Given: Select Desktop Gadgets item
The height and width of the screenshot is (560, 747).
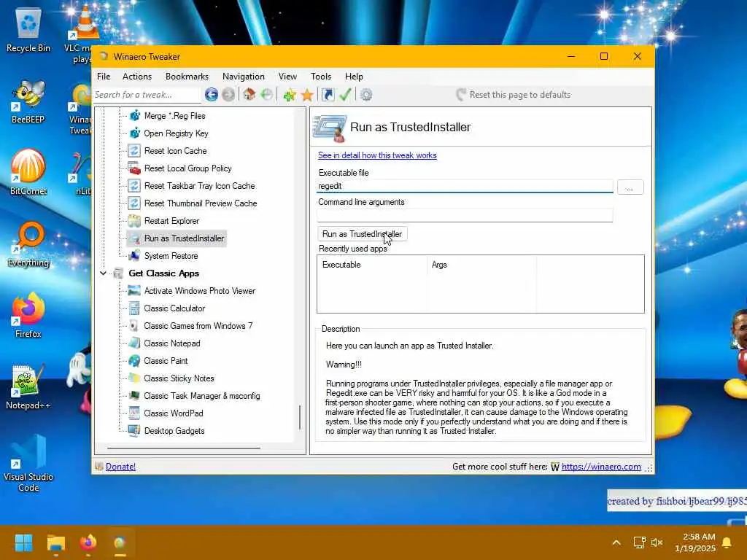Looking at the screenshot, I should click(174, 431).
